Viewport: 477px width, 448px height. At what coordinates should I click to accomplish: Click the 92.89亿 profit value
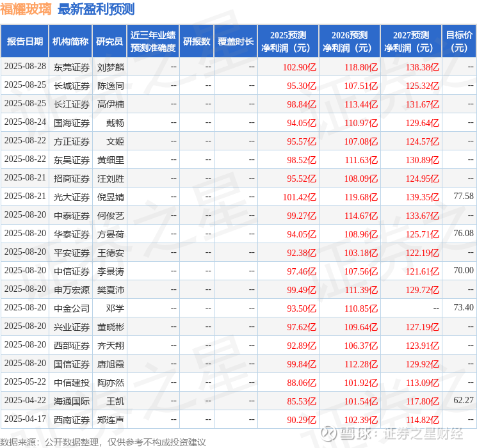(302, 346)
